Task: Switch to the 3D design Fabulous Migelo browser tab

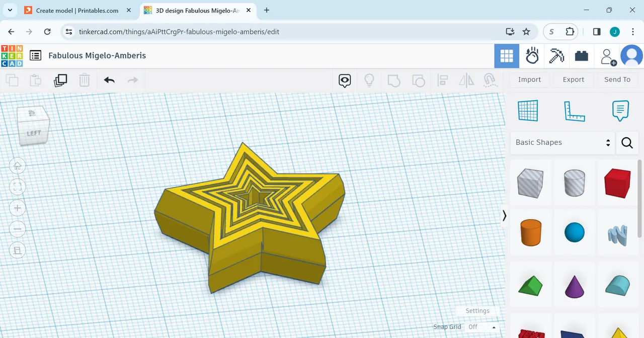Action: pyautogui.click(x=196, y=10)
